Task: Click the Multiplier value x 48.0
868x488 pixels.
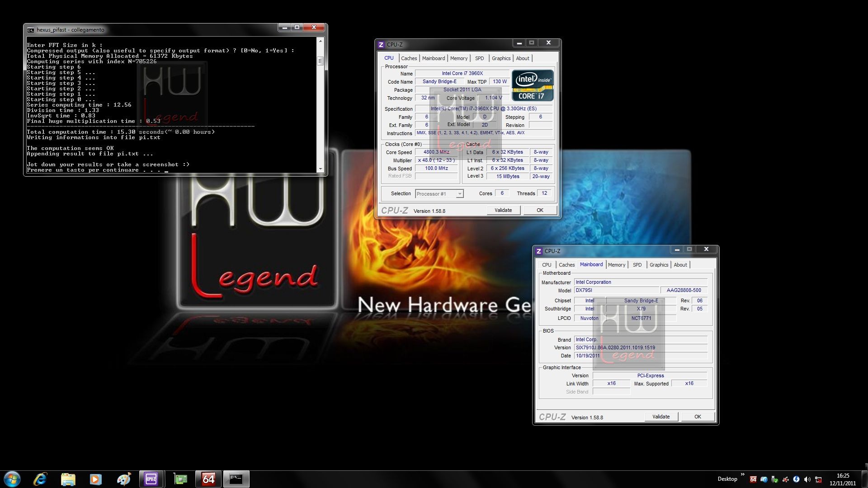Action: pos(436,160)
